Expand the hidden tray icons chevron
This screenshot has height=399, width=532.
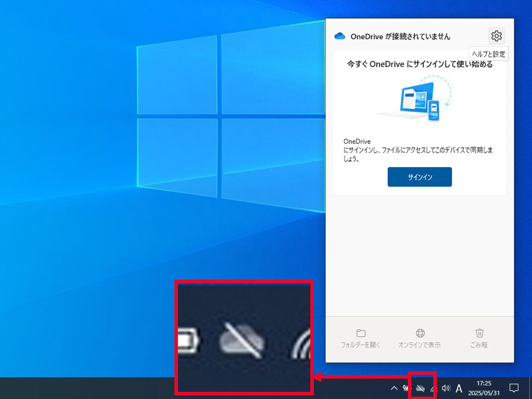click(x=394, y=388)
